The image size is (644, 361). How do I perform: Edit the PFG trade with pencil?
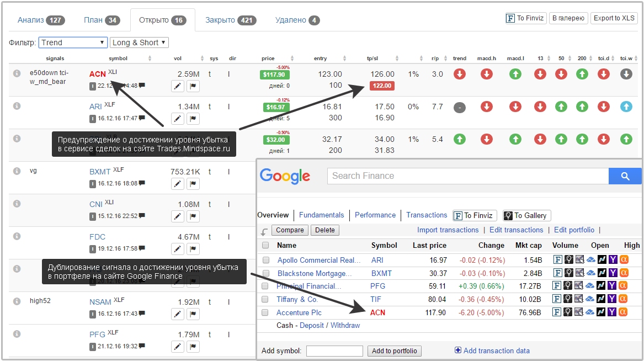coord(178,347)
